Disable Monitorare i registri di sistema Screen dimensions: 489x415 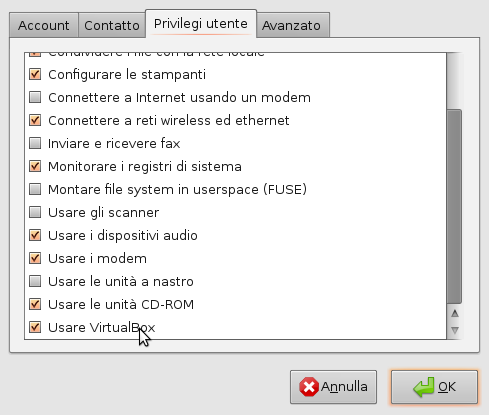click(35, 166)
